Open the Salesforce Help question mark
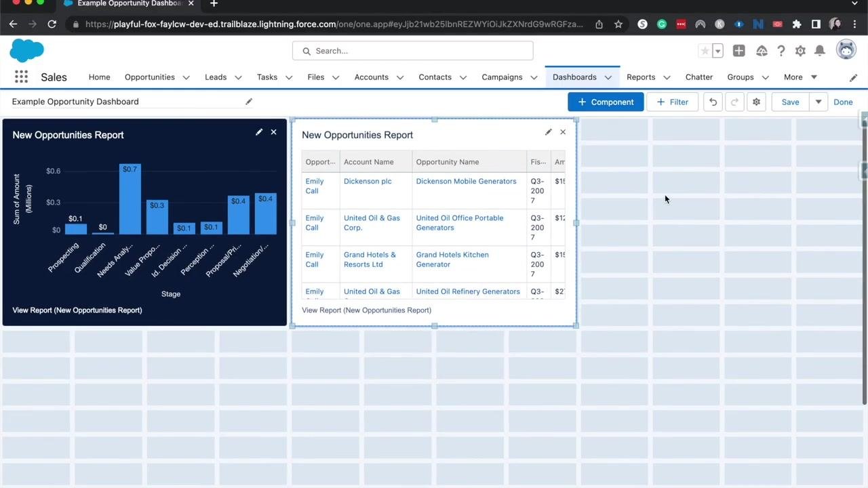 781,51
